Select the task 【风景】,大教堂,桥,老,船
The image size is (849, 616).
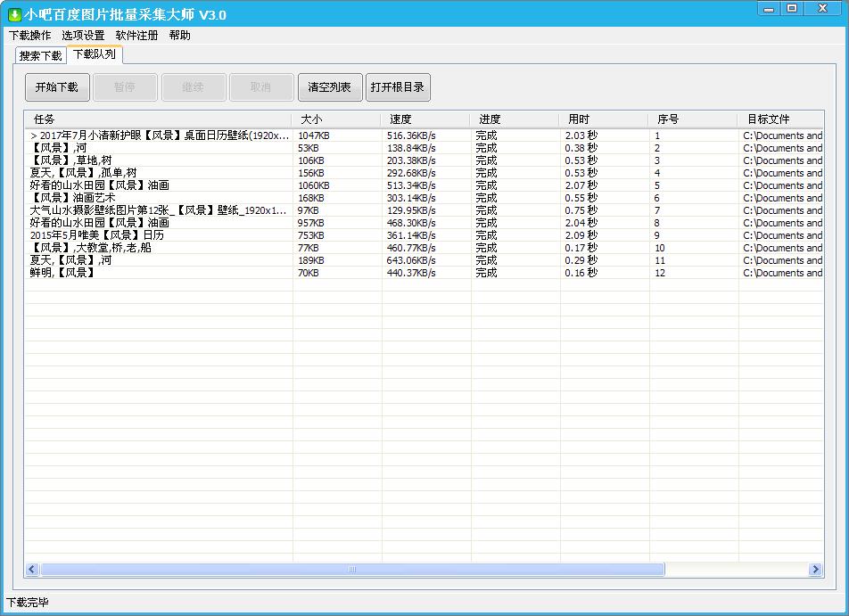[424, 247]
